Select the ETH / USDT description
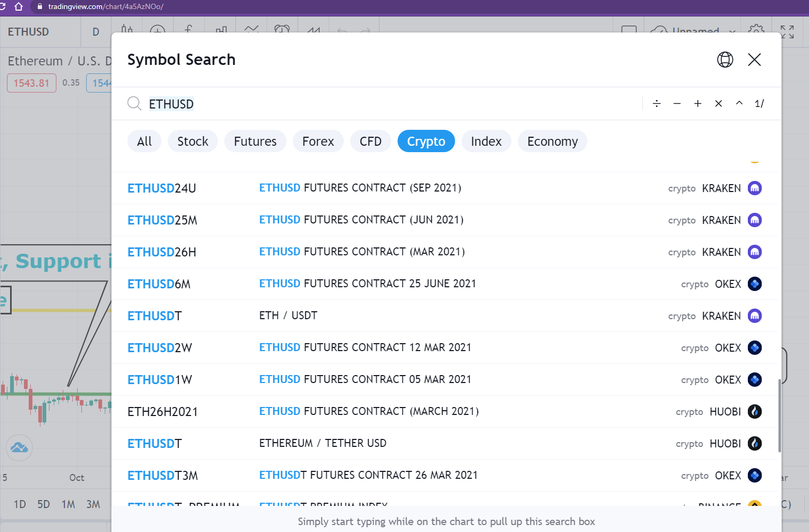This screenshot has width=809, height=532. click(288, 315)
